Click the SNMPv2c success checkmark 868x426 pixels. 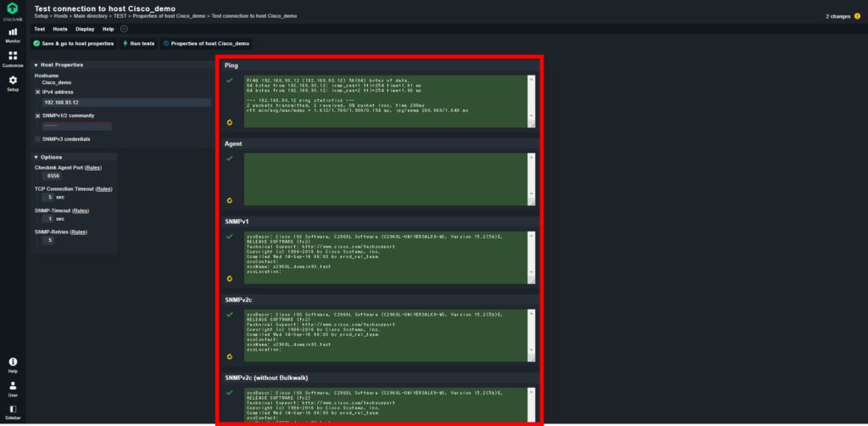tap(229, 315)
